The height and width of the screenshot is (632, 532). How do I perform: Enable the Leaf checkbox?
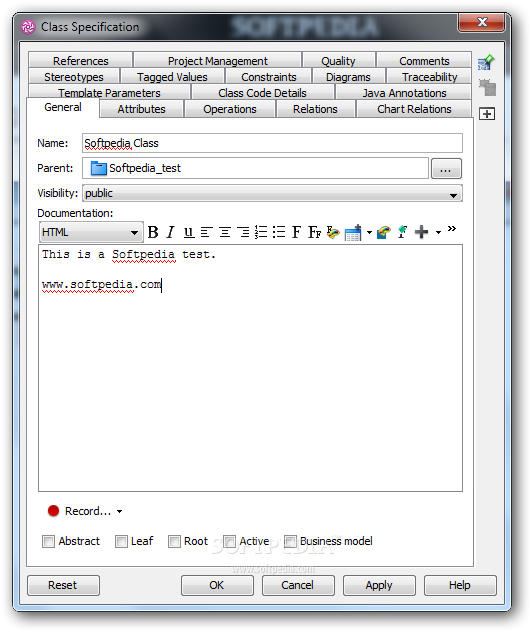pos(121,541)
